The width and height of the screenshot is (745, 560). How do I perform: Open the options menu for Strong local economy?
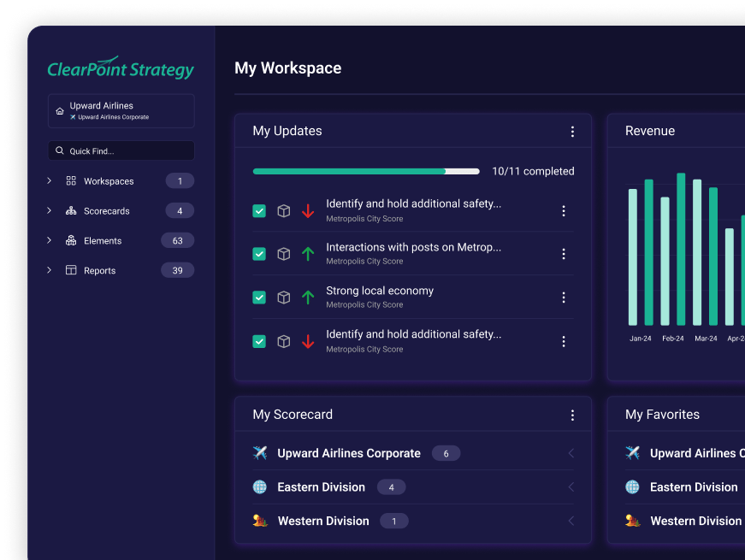(x=564, y=298)
